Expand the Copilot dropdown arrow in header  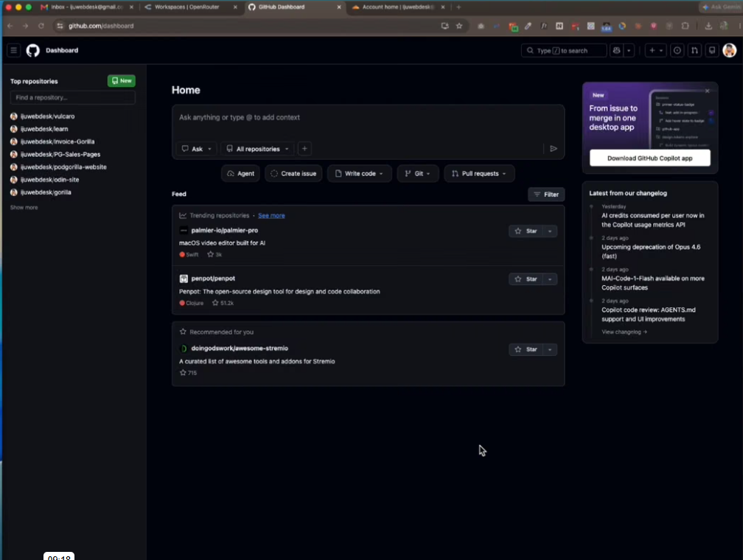pos(629,50)
